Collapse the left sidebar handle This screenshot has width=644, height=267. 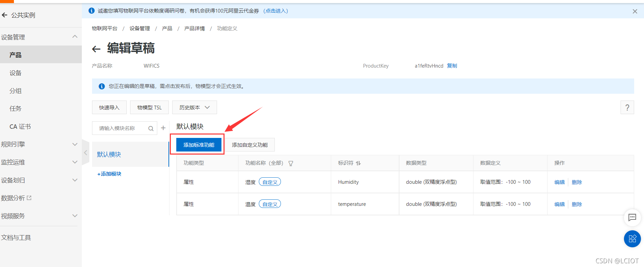coord(86,153)
